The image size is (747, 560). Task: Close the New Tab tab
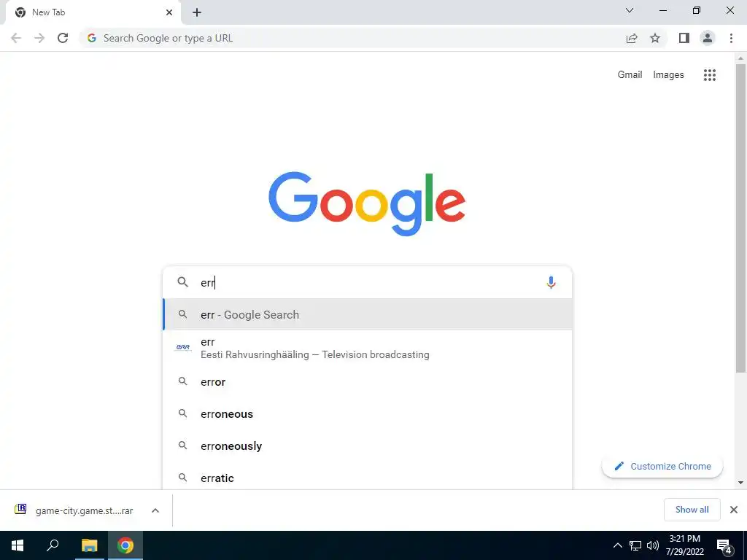click(169, 12)
